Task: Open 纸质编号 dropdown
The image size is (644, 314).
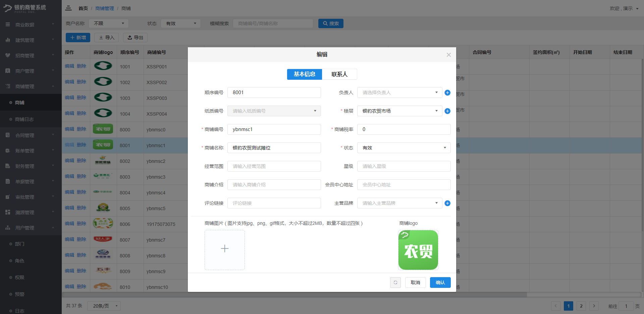Action: (x=274, y=111)
